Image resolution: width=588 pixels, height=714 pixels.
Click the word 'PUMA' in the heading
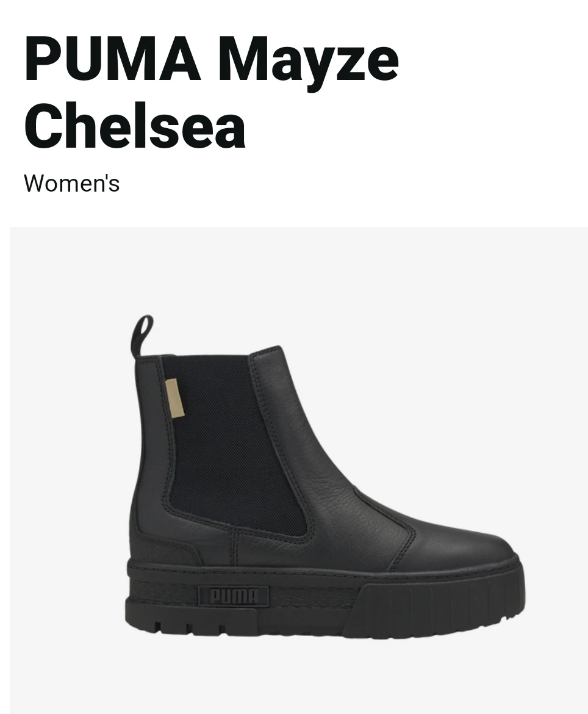point(112,59)
